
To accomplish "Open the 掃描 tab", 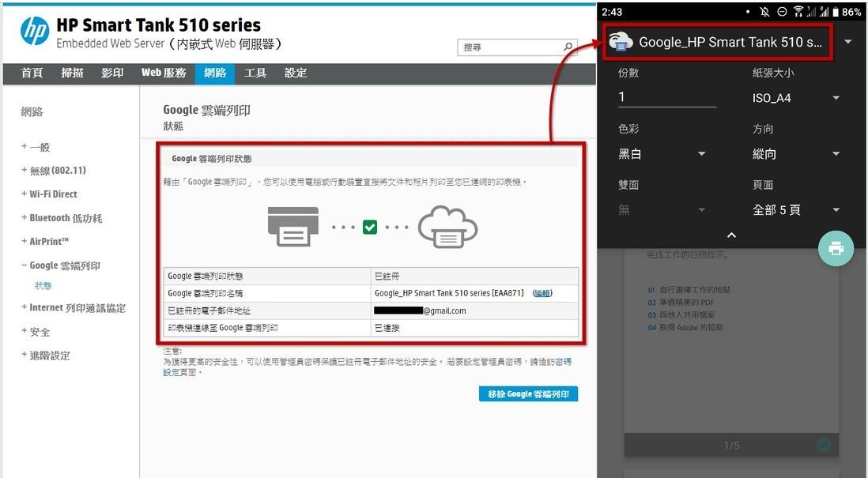I will [x=72, y=73].
